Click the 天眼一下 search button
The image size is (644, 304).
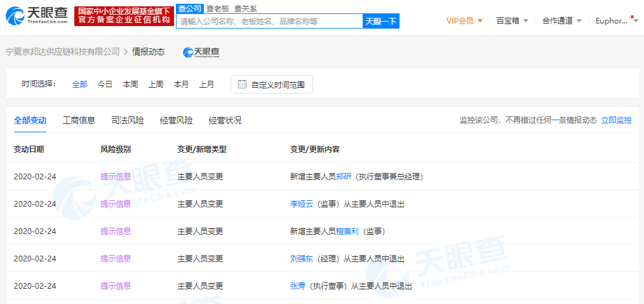click(380, 21)
